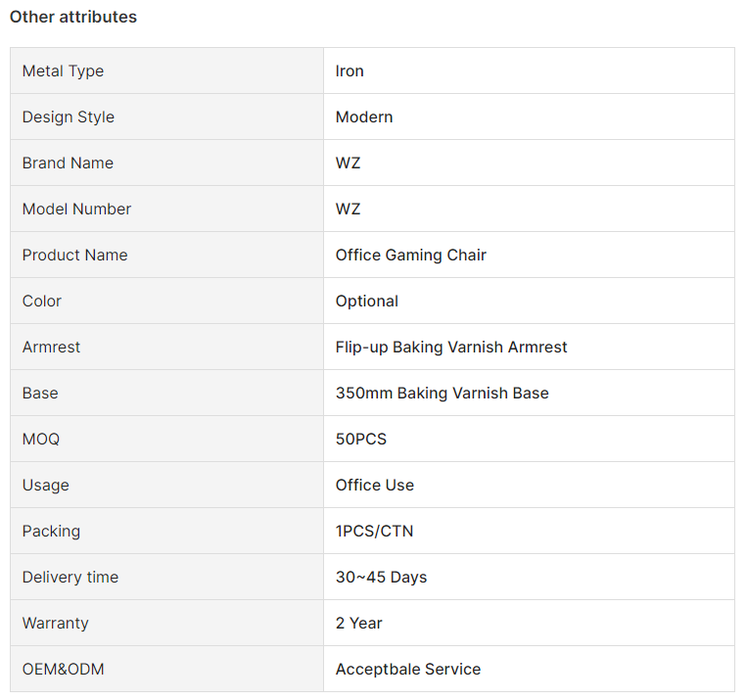Image resolution: width=747 pixels, height=700 pixels.
Task: Click the WZ value beside Model Number
Action: coord(348,209)
